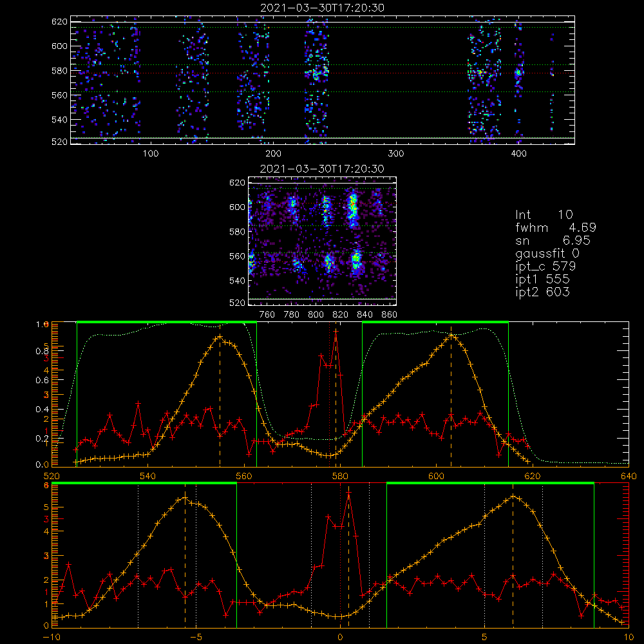Select the 'Int 10' readout line
The width and height of the screenshot is (644, 644).
pos(544,215)
